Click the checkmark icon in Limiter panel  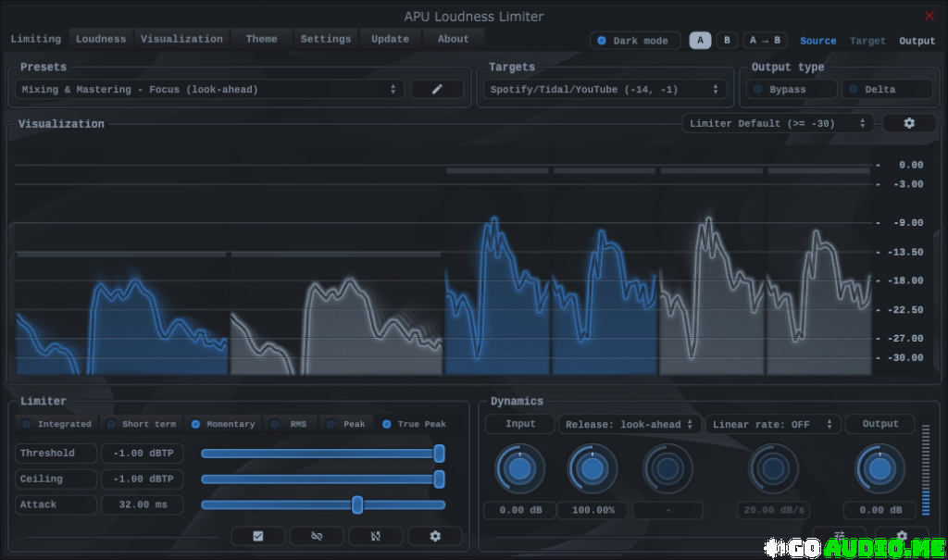point(258,535)
